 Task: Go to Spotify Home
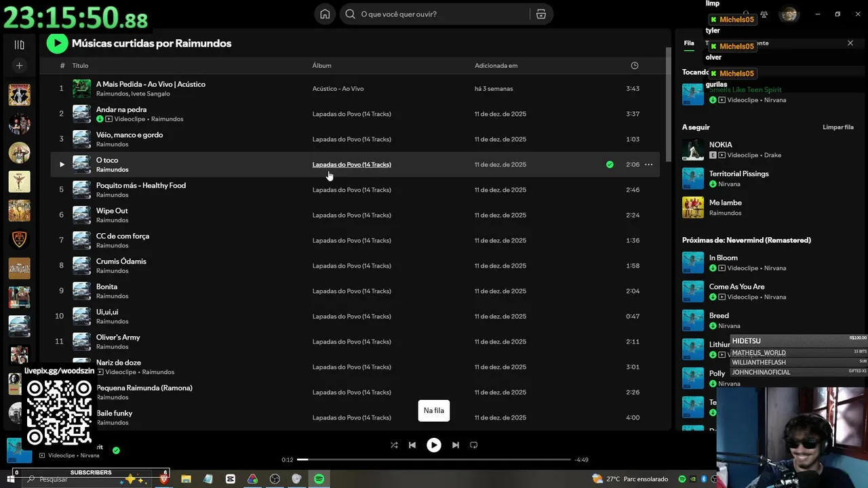(325, 14)
